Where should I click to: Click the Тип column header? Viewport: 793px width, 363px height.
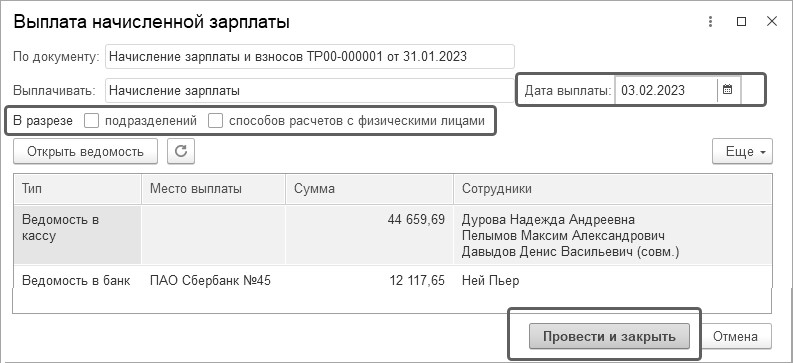(77, 189)
